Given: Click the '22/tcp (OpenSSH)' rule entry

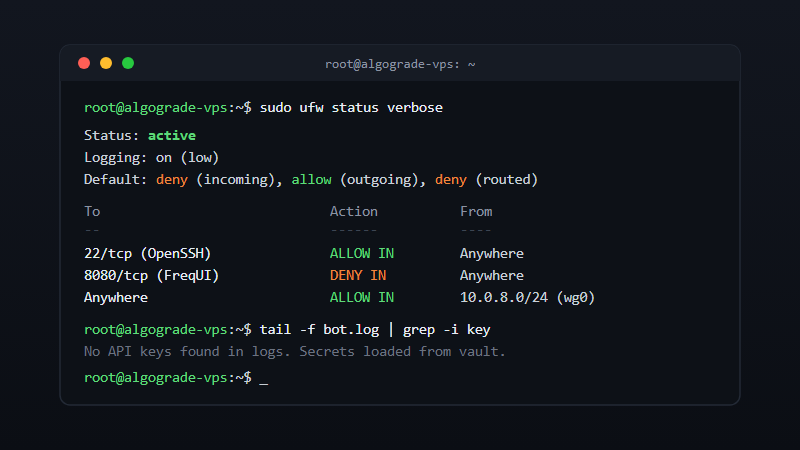Looking at the screenshot, I should 147,254.
